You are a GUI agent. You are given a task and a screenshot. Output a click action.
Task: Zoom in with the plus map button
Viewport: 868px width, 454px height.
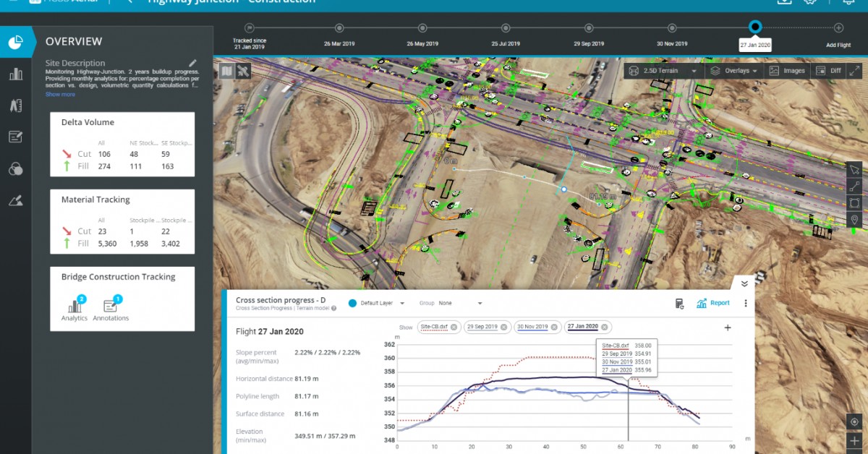[x=855, y=441]
